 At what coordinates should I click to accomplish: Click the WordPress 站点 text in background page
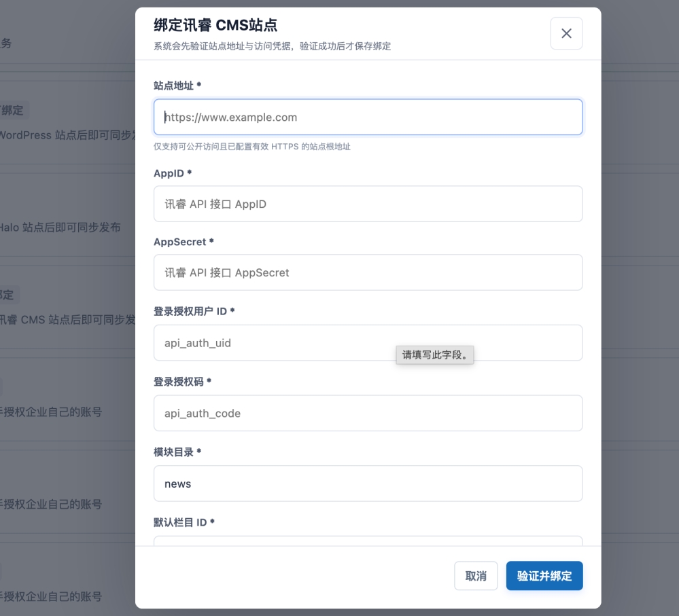tap(67, 135)
